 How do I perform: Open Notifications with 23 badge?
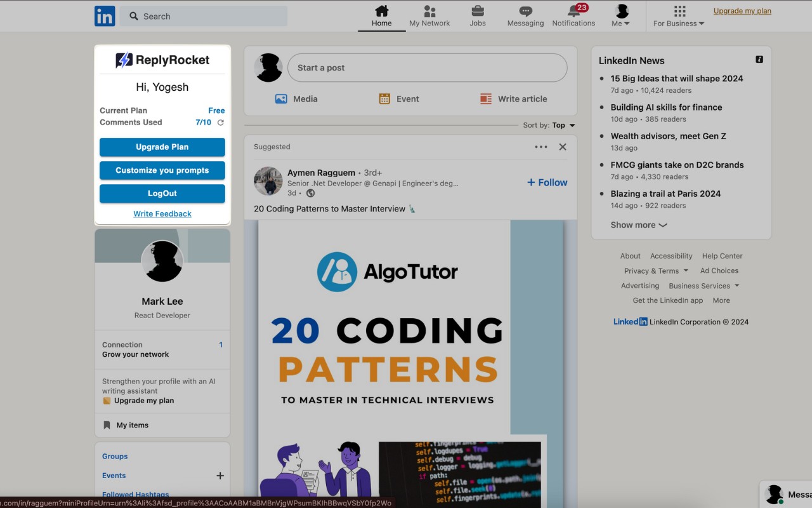coord(573,16)
